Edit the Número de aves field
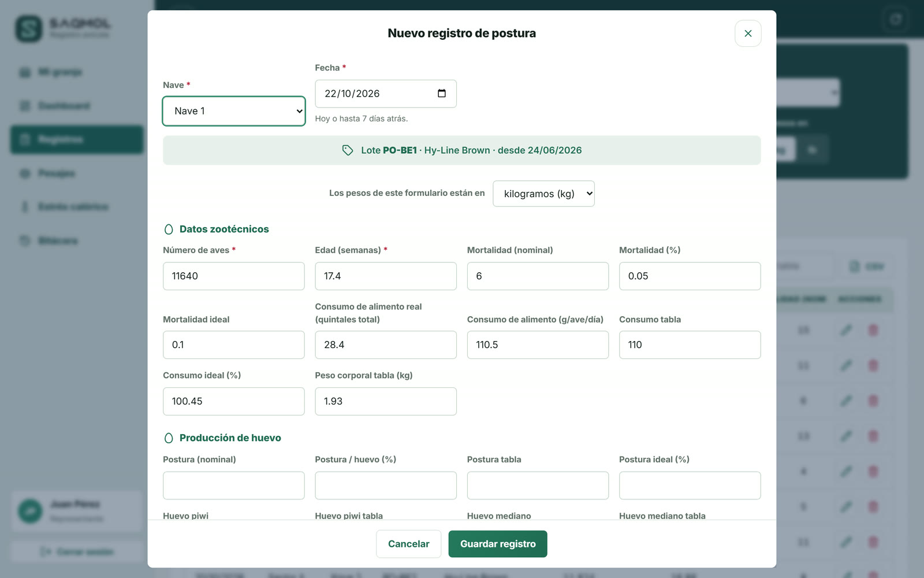The width and height of the screenshot is (924, 578). (234, 276)
